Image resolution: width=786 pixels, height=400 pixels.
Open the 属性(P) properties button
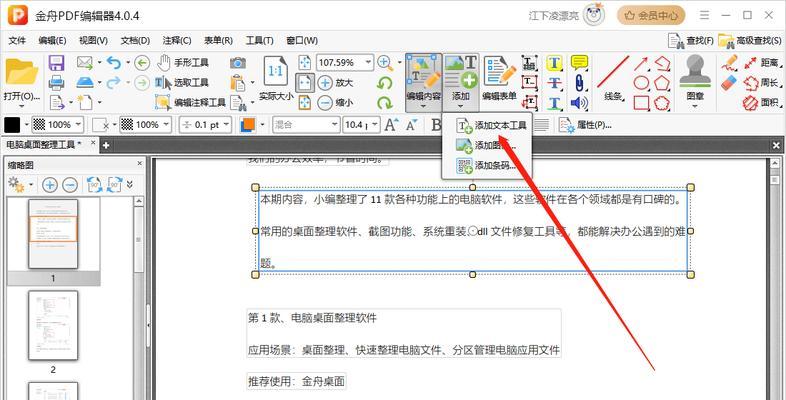coord(585,125)
